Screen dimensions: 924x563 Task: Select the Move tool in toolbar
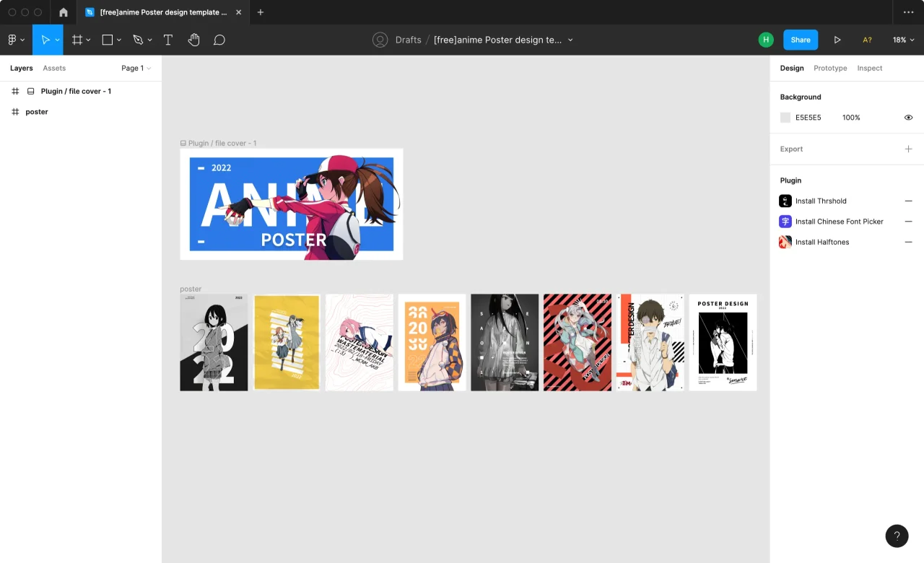point(45,40)
